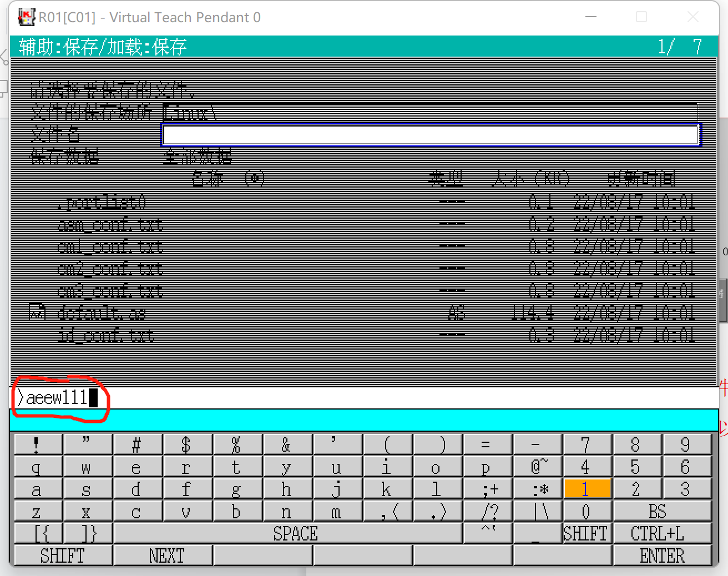728x576 pixels.
Task: Select the file icon beside default.as
Action: (x=37, y=312)
